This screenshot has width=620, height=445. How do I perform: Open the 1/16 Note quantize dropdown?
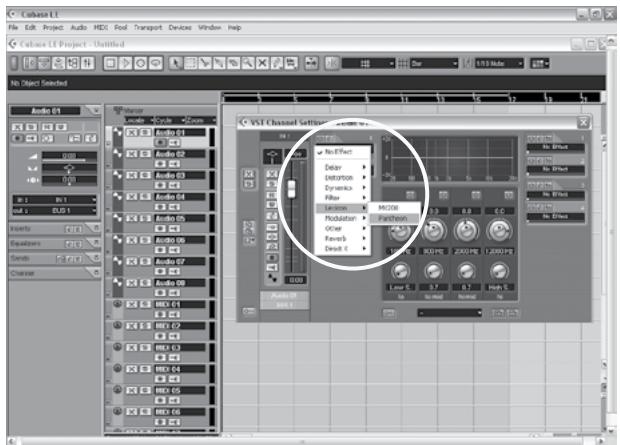pyautogui.click(x=499, y=63)
